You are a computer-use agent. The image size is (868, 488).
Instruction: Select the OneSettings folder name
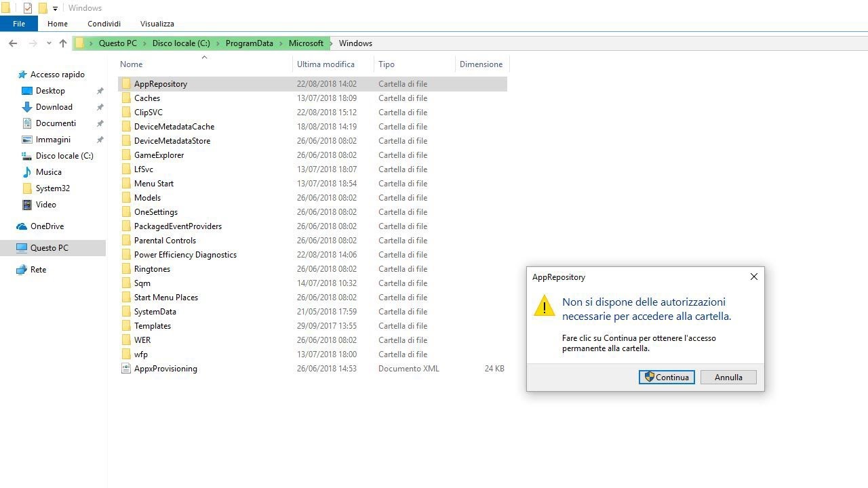[x=156, y=212]
